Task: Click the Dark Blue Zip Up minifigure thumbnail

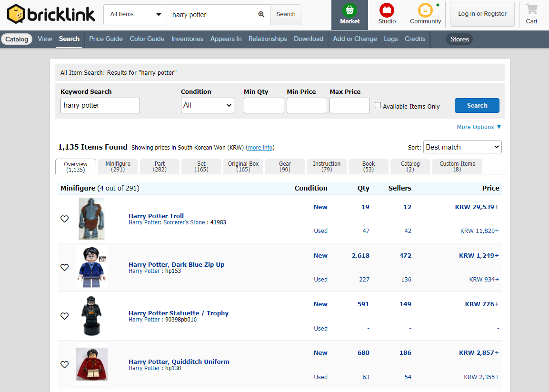Action: coord(92,267)
